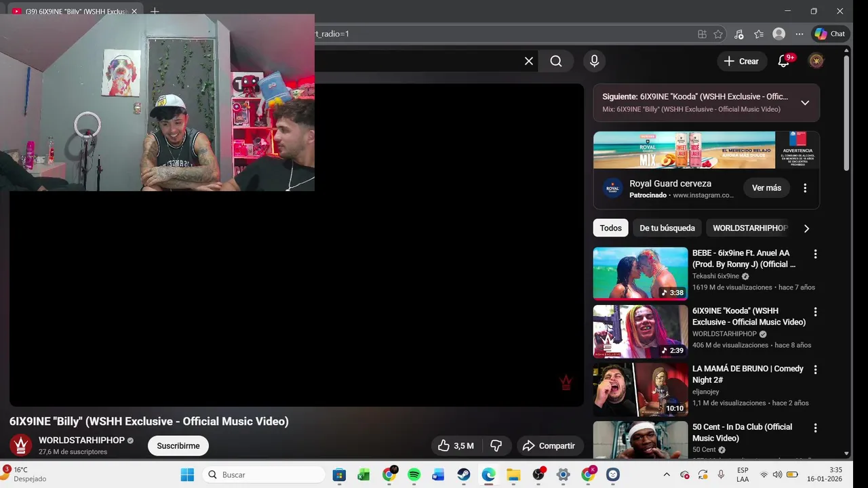The image size is (868, 488).
Task: Click the Tekashi 6ix9ine channel name
Action: (x=715, y=276)
